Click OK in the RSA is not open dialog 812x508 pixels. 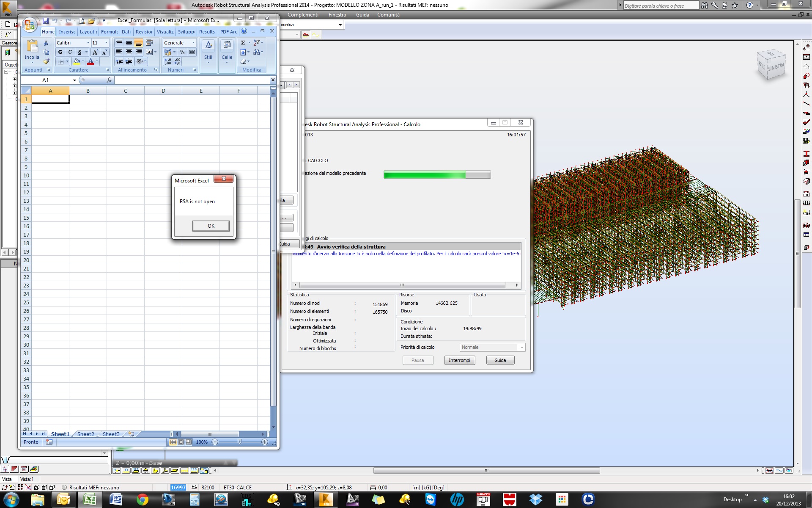pyautogui.click(x=211, y=226)
